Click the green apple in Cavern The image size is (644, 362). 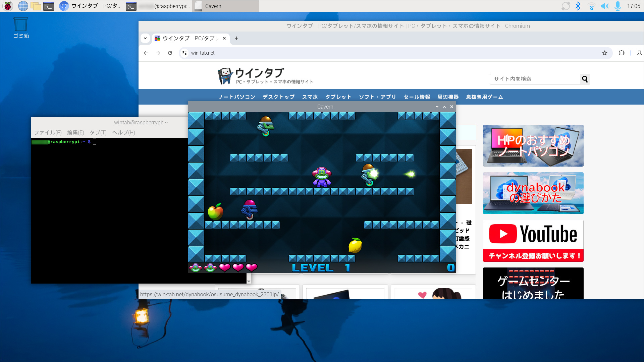pos(215,212)
